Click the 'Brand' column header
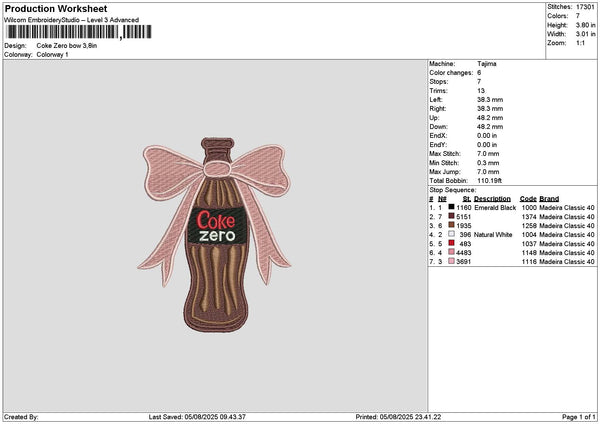 (x=549, y=199)
